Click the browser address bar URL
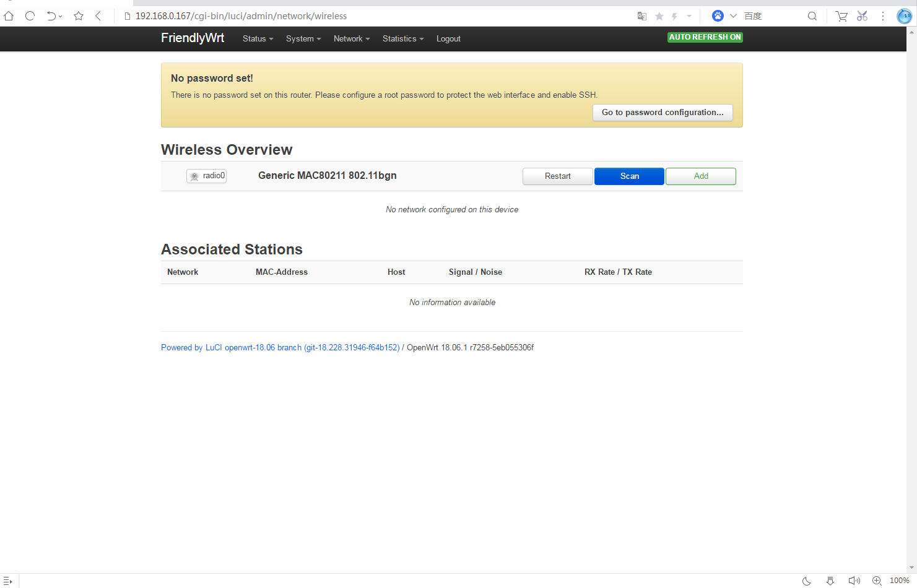Screen dimensions: 917x588 pyautogui.click(x=241, y=16)
